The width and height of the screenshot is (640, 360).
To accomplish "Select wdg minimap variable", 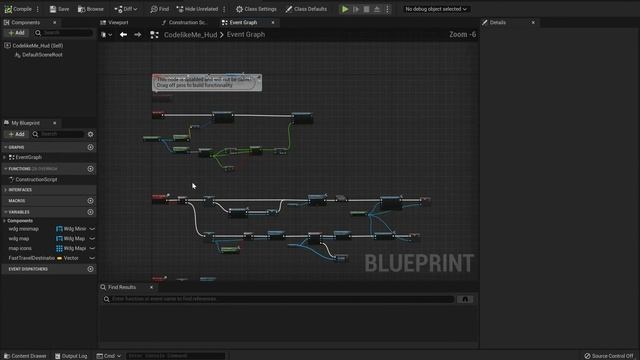I will tap(24, 229).
